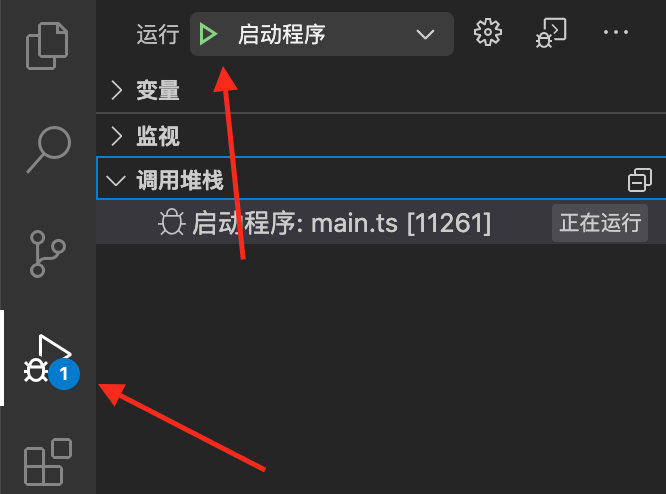
Task: Collapse all in the 调用堆栈 header
Action: click(640, 180)
